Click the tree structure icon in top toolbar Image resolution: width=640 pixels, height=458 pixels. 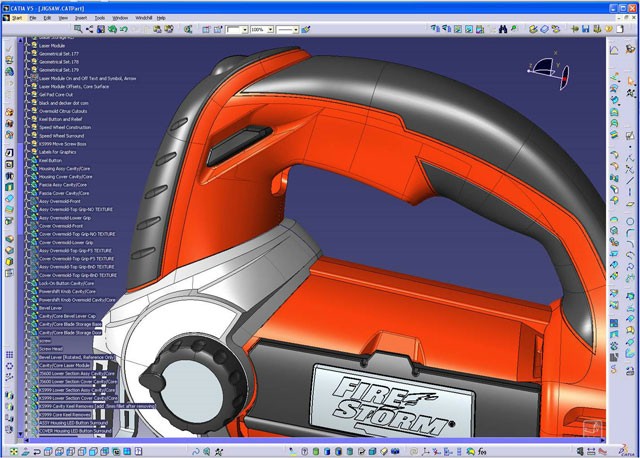(90, 30)
